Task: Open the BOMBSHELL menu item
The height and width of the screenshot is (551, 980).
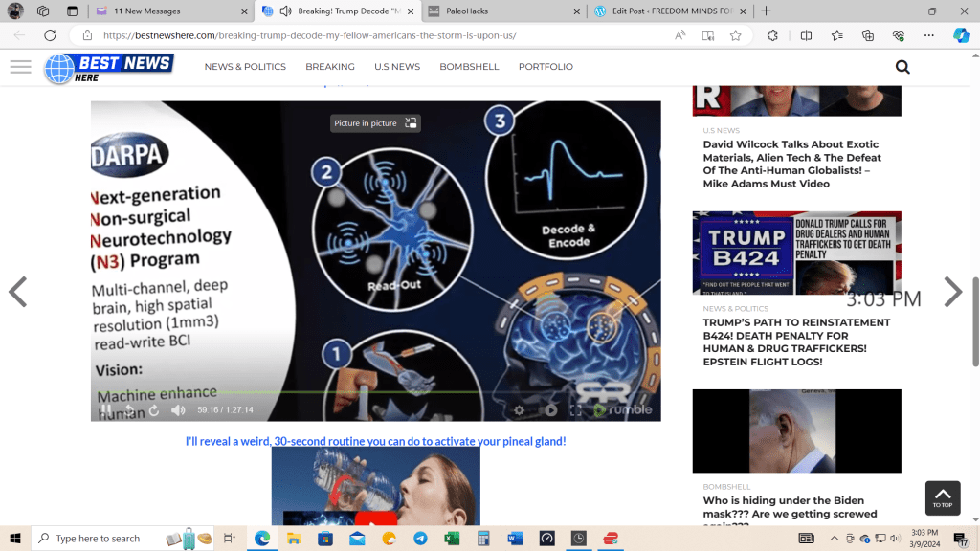Action: 469,67
